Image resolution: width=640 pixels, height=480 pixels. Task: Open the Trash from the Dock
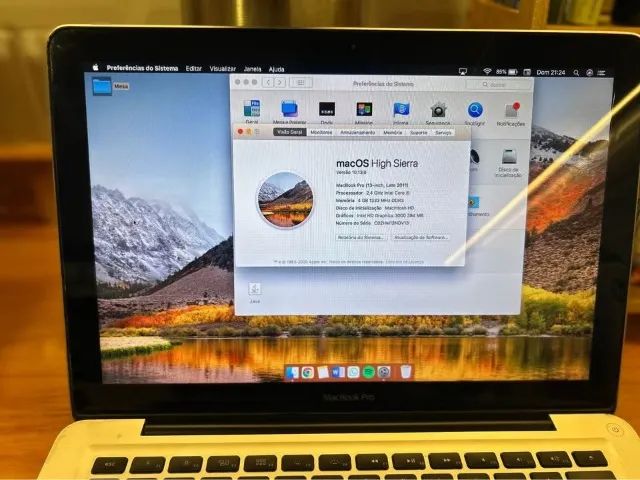tap(405, 372)
